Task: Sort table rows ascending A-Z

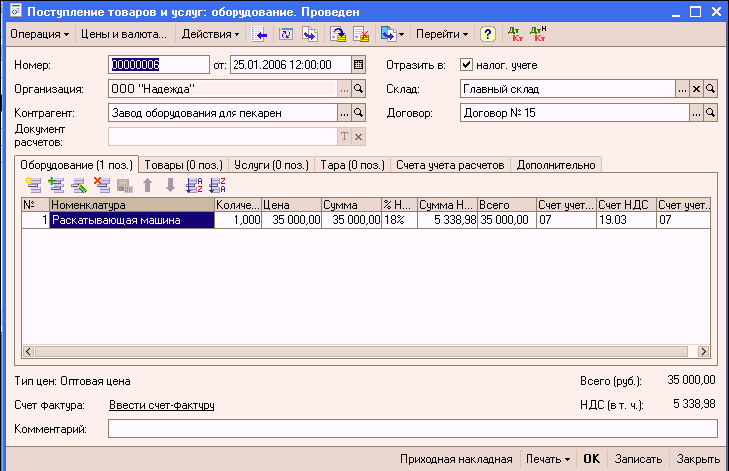Action: click(x=193, y=185)
